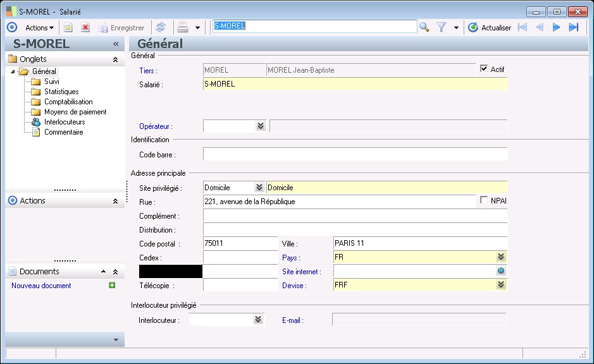This screenshot has width=594, height=364.
Task: Click the Actualiser button
Action: [x=490, y=27]
